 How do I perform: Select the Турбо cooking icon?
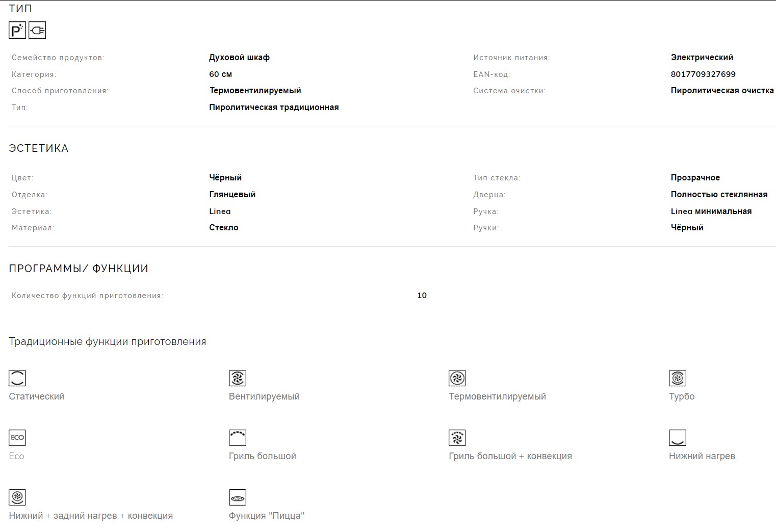pyautogui.click(x=678, y=378)
